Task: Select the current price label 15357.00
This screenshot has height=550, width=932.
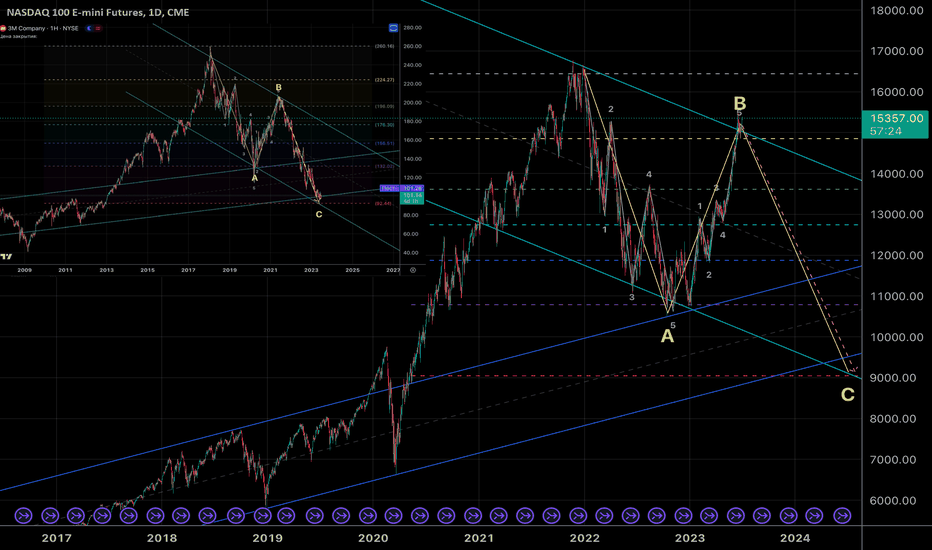Action: [x=896, y=118]
